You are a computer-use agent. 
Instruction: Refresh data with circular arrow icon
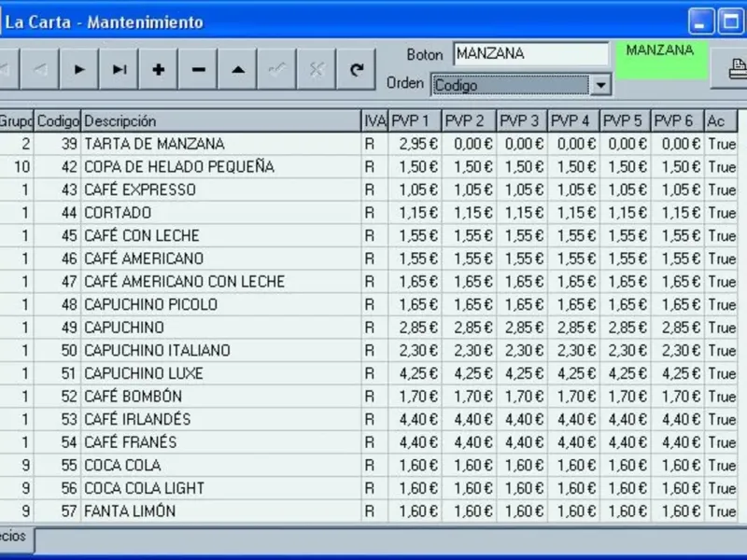click(x=357, y=69)
